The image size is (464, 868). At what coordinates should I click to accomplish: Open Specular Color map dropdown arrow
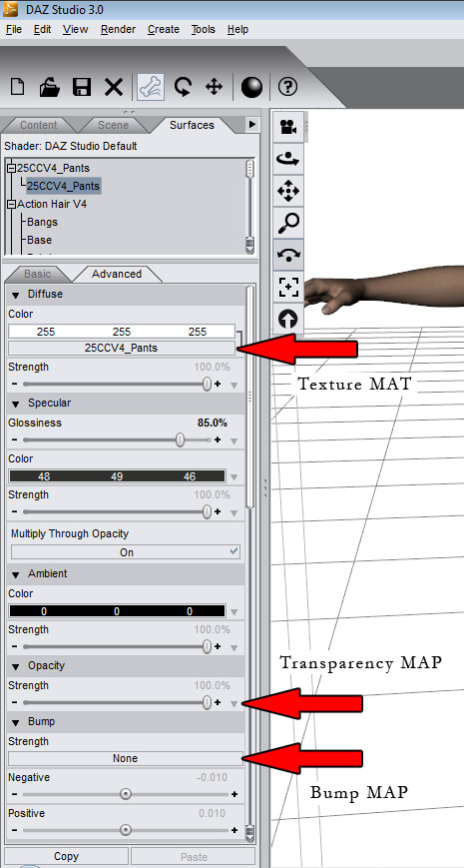(233, 477)
